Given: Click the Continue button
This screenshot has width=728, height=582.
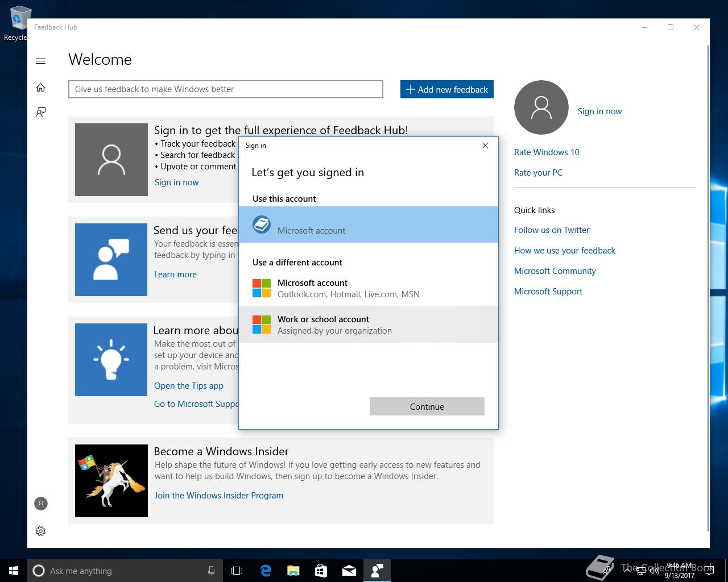Looking at the screenshot, I should click(427, 406).
